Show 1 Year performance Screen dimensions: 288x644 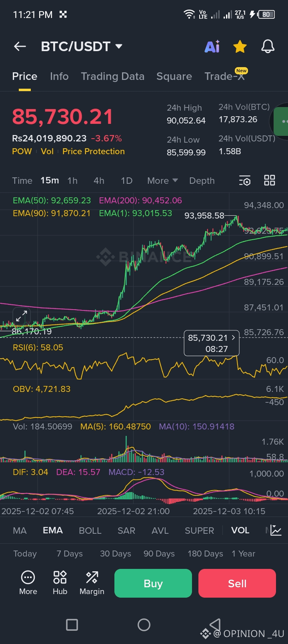[x=243, y=554]
